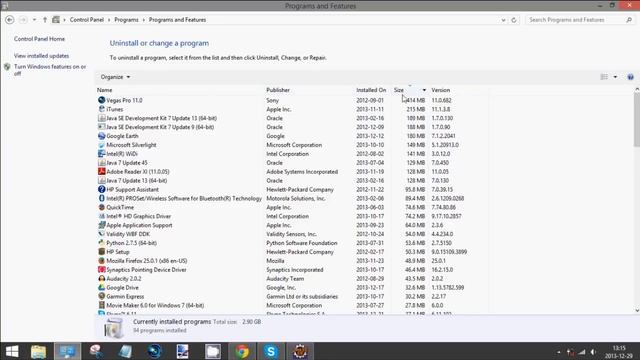Screen dimensions: 640x360
Task: Click the search magnifier icon
Action: [x=629, y=20]
